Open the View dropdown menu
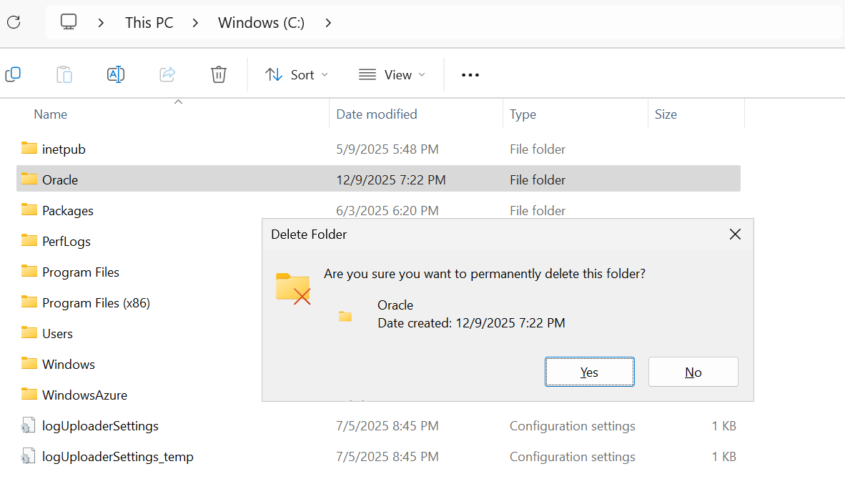 coord(392,75)
